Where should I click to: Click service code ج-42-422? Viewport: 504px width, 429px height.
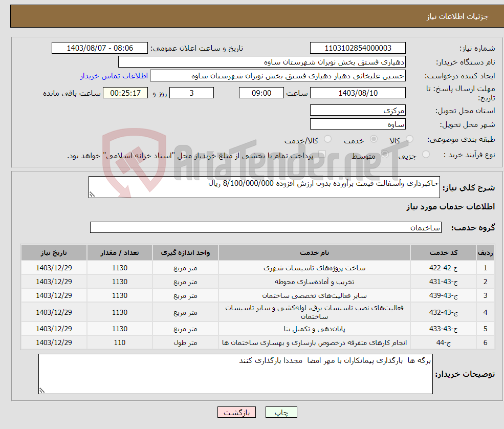click(x=443, y=268)
